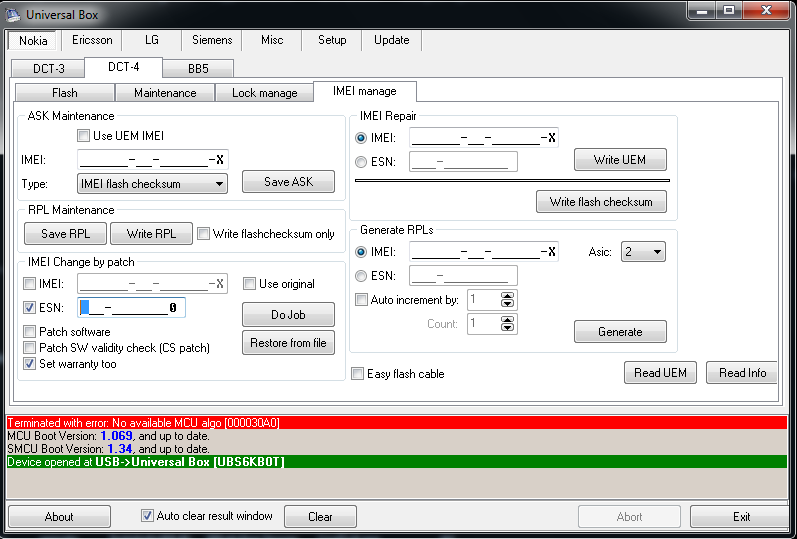797x539 pixels.
Task: Click the Write flash checksum button
Action: tap(601, 202)
